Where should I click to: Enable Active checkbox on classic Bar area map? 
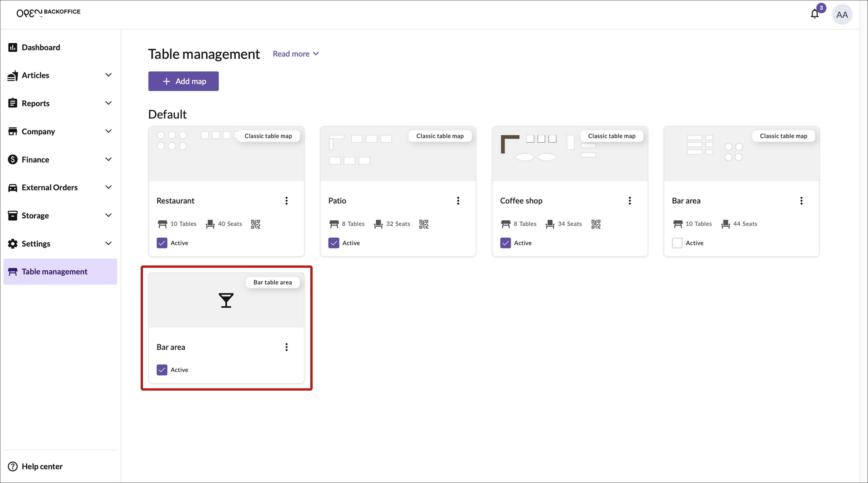pos(677,243)
